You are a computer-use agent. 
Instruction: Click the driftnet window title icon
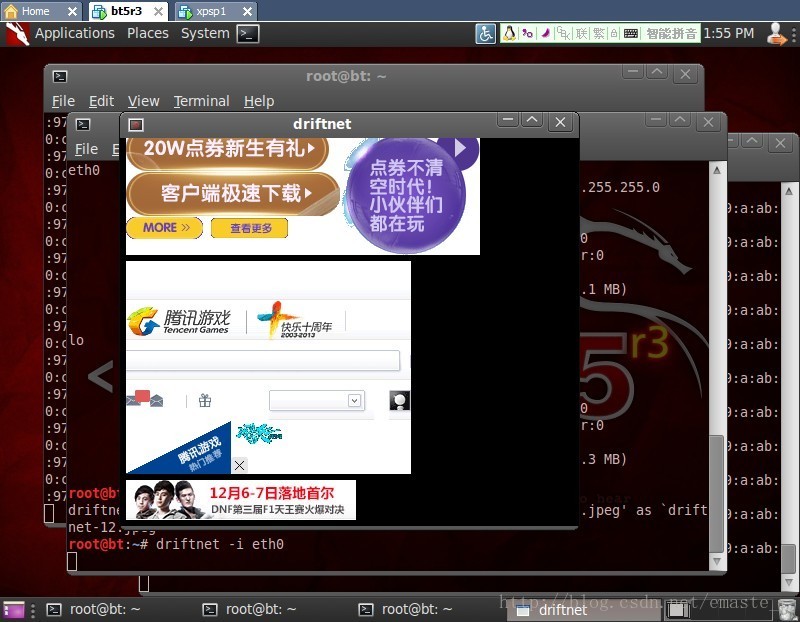(x=136, y=125)
